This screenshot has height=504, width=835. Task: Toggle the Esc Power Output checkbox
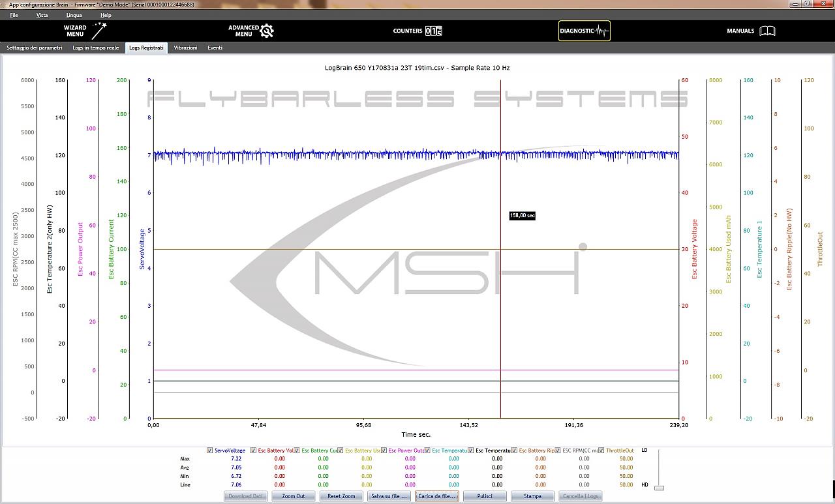coord(384,451)
